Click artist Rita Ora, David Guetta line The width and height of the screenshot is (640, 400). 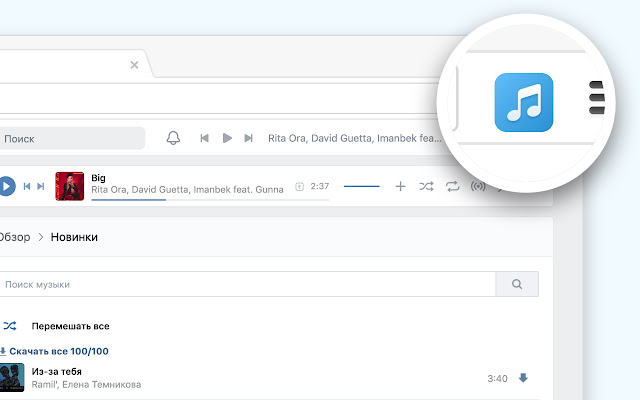coord(187,190)
